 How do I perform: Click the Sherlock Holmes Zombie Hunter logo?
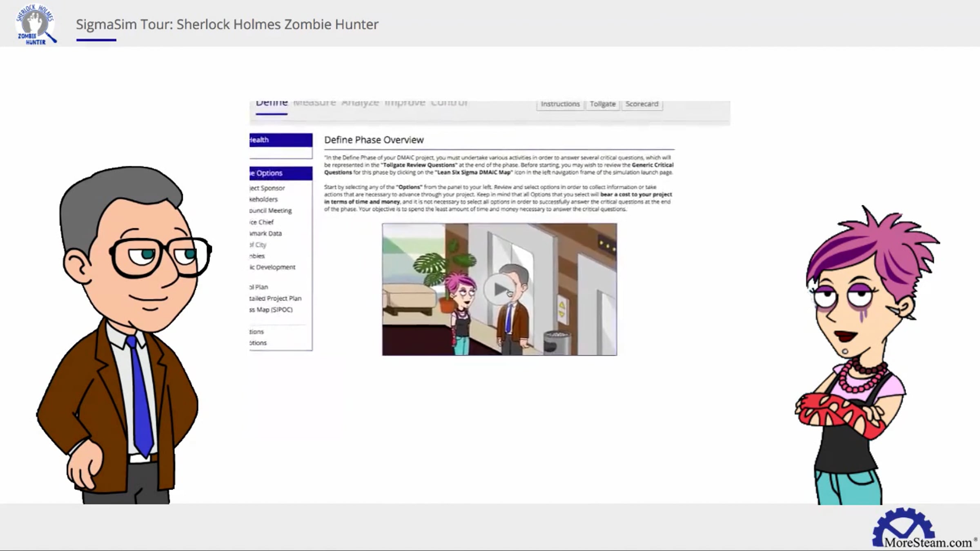36,24
